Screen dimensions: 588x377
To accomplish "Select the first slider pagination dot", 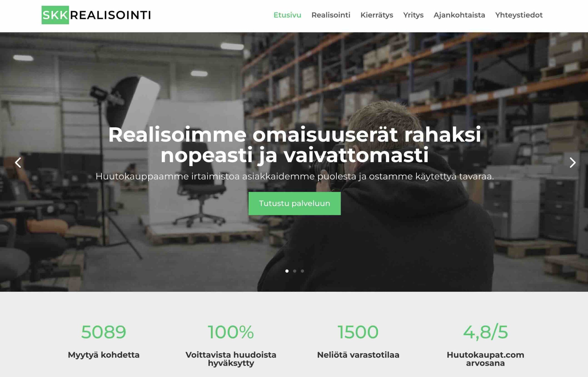I will 287,271.
